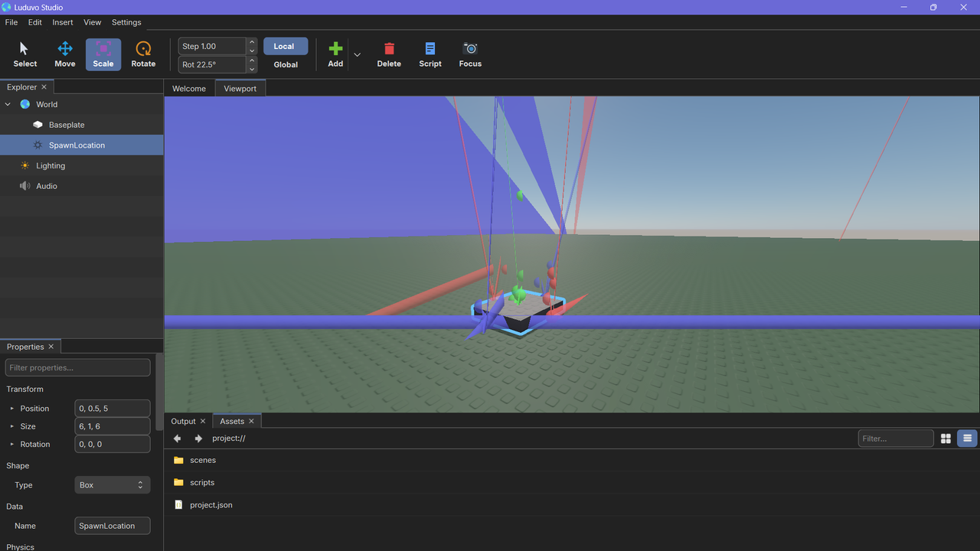Collapse the World tree node

8,104
